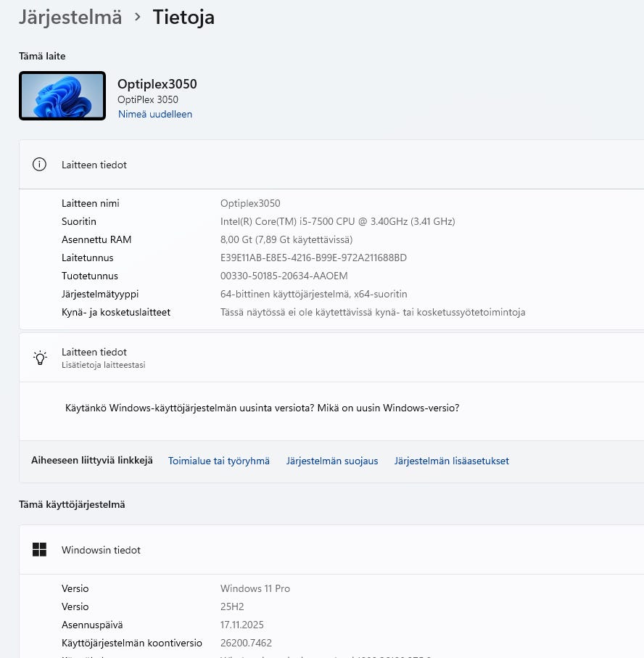Click the build number 26200.7462

coord(246,643)
